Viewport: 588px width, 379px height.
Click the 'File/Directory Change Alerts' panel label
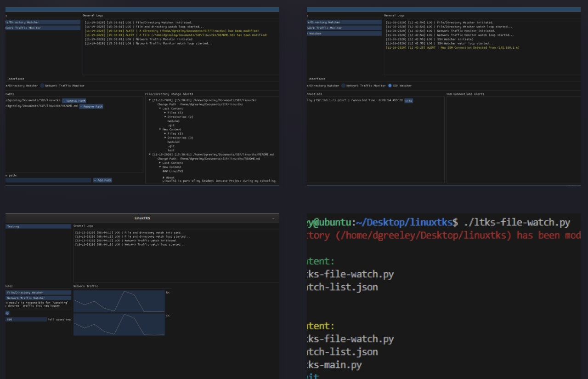coord(169,94)
